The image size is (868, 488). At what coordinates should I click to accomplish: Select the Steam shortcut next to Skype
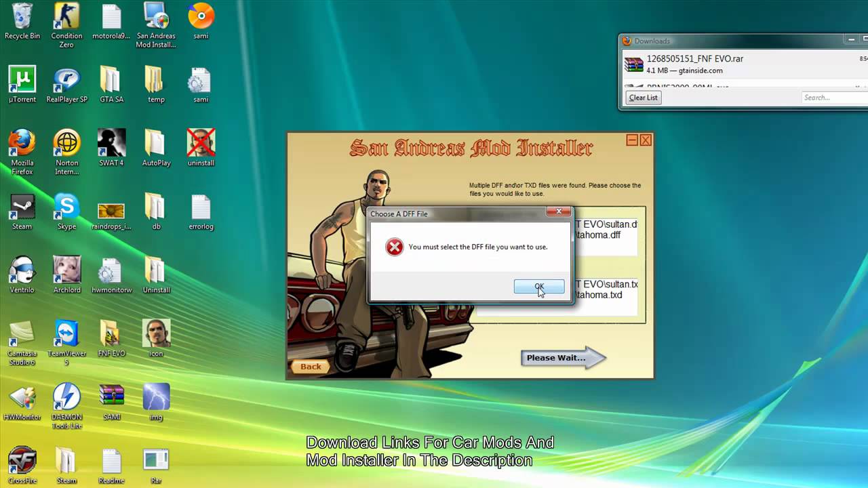tap(22, 212)
